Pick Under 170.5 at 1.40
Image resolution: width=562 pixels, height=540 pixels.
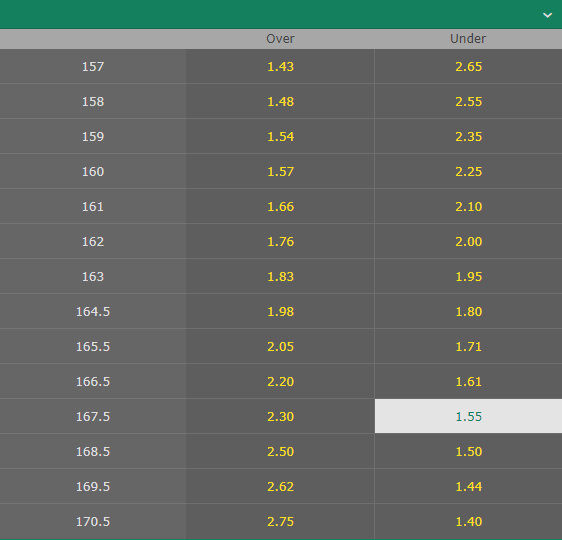point(468,521)
